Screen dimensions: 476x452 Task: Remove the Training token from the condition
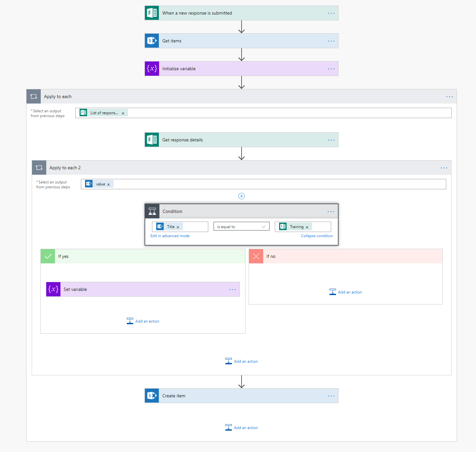point(307,227)
